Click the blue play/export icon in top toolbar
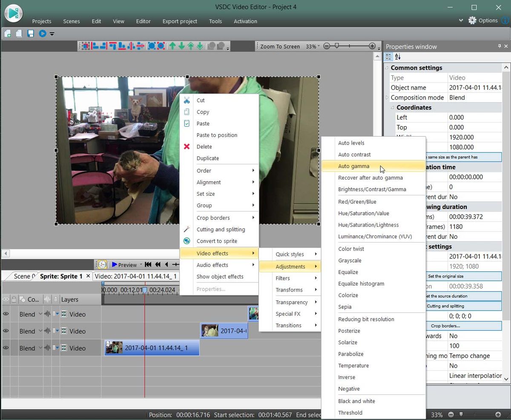The height and width of the screenshot is (420, 511). click(x=42, y=33)
